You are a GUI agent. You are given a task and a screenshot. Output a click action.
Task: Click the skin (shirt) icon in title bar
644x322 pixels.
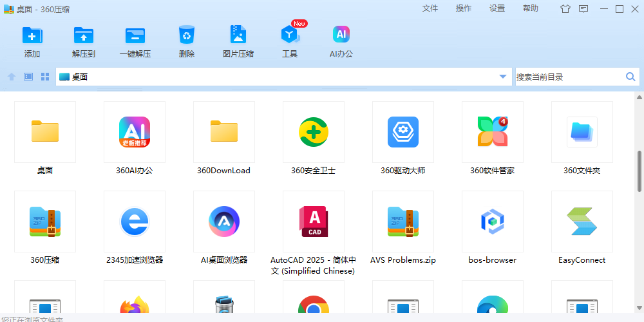point(565,9)
